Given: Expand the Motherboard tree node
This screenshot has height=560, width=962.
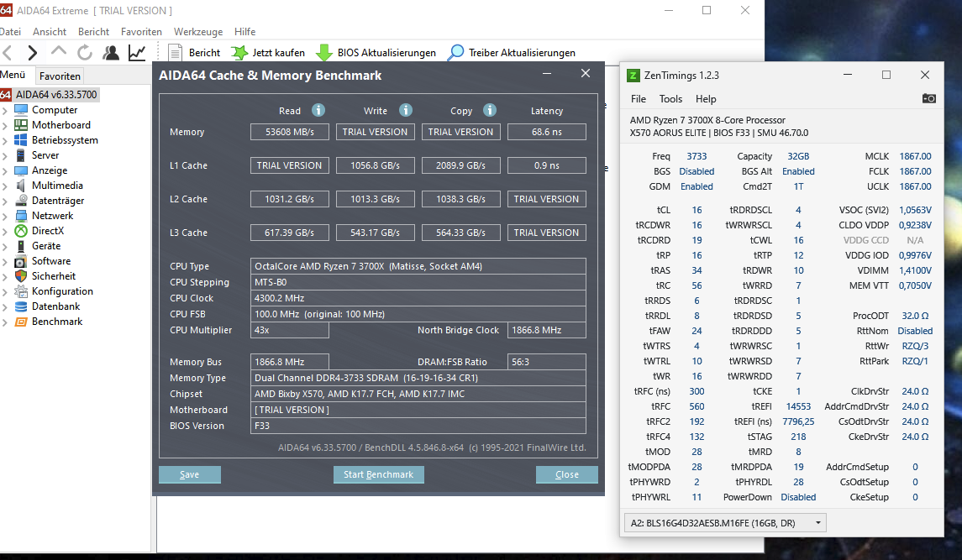Looking at the screenshot, I should click(5, 126).
